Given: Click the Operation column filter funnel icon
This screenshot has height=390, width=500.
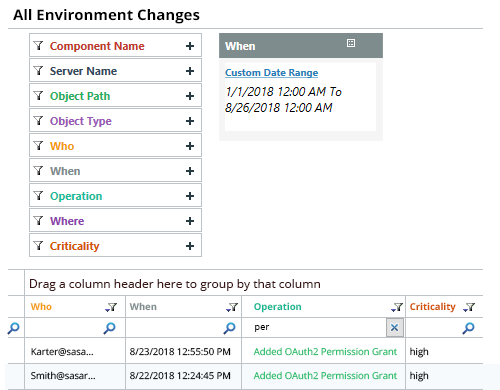Looking at the screenshot, I should [397, 307].
